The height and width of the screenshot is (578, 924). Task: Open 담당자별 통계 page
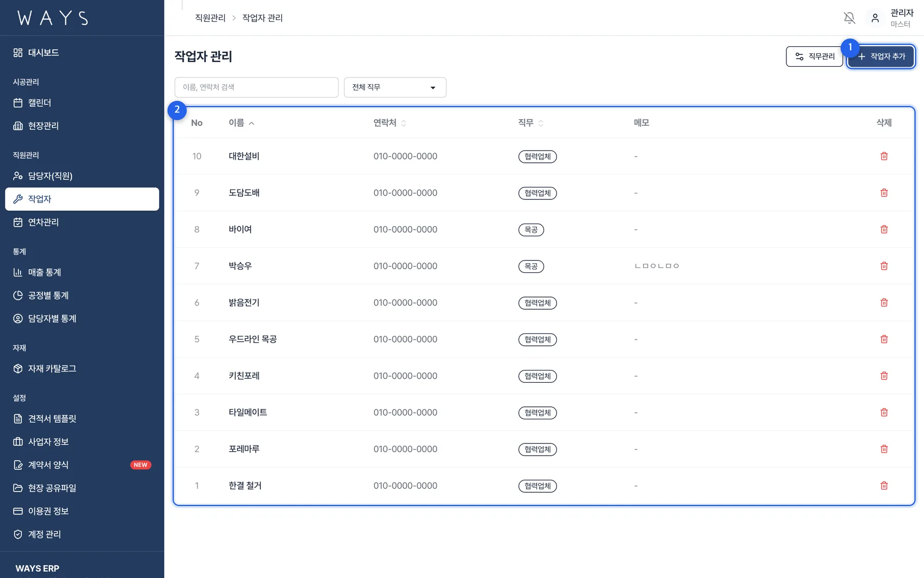tap(82, 319)
